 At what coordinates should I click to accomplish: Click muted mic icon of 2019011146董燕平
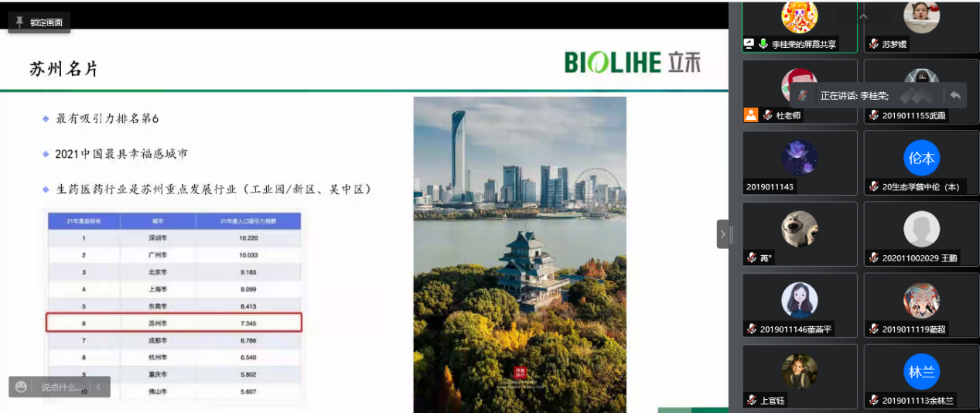pos(751,329)
